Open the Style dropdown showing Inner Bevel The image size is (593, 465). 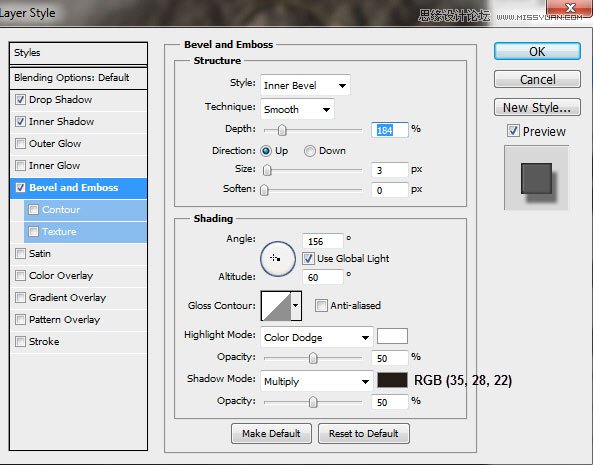[x=305, y=85]
